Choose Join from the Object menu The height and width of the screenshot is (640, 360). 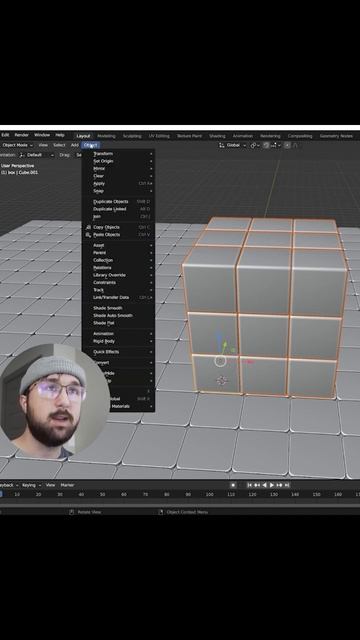118,216
